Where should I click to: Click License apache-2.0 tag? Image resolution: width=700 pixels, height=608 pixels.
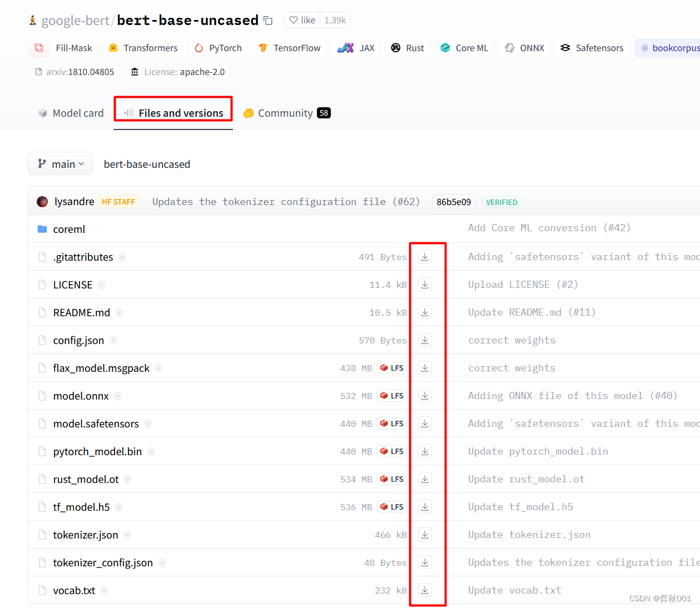(178, 72)
